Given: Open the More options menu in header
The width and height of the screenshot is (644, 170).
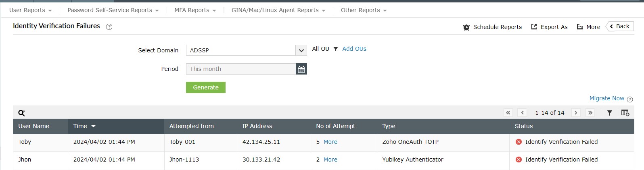Looking at the screenshot, I should 588,27.
